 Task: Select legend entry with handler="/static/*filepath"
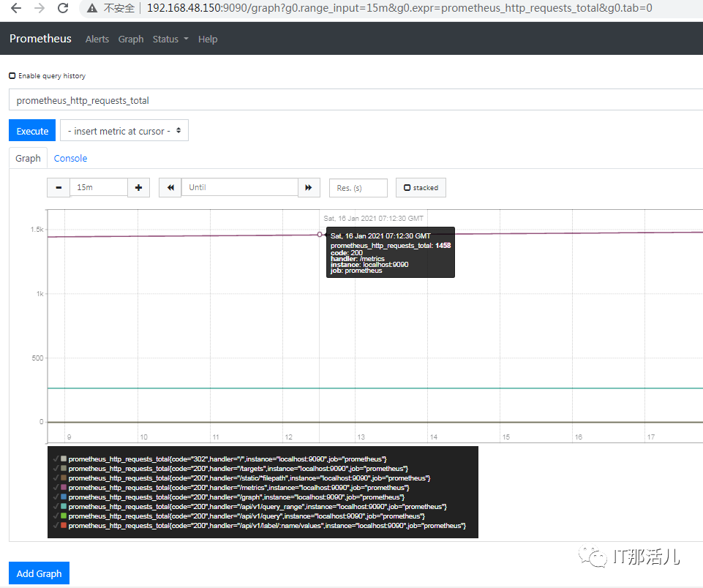click(x=249, y=478)
